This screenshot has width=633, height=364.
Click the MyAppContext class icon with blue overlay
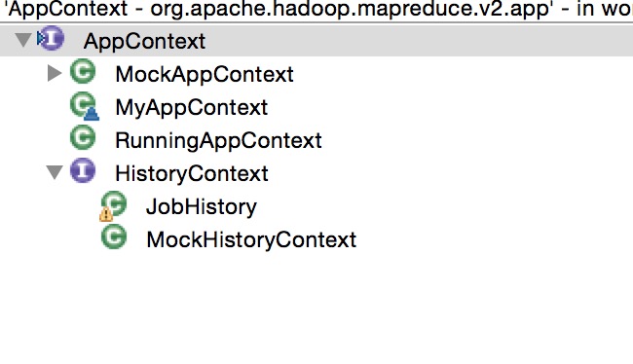tap(85, 106)
